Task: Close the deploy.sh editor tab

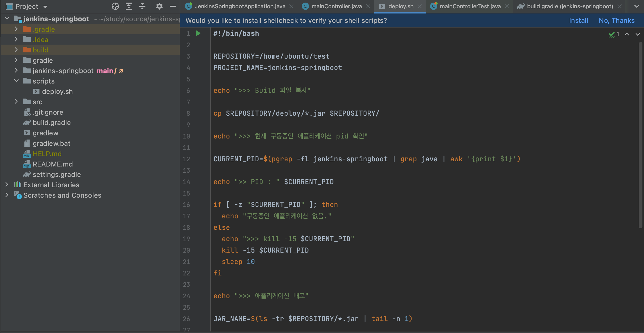Action: click(x=420, y=6)
